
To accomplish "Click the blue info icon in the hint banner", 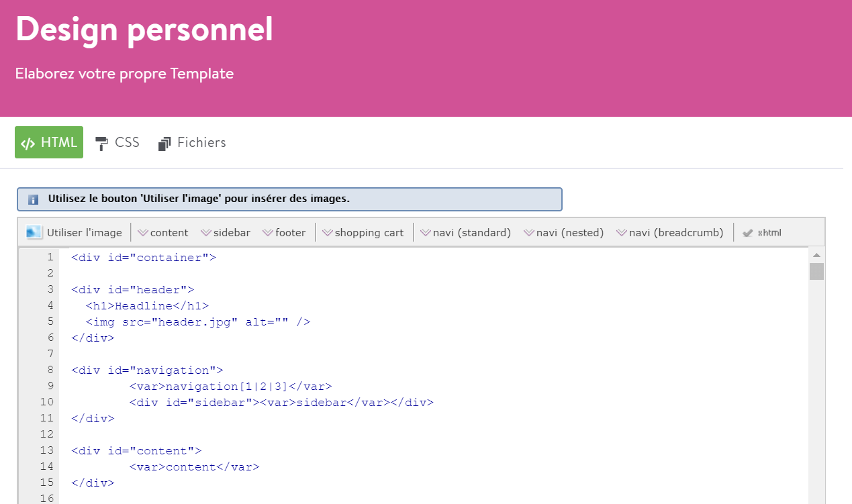I will [34, 199].
